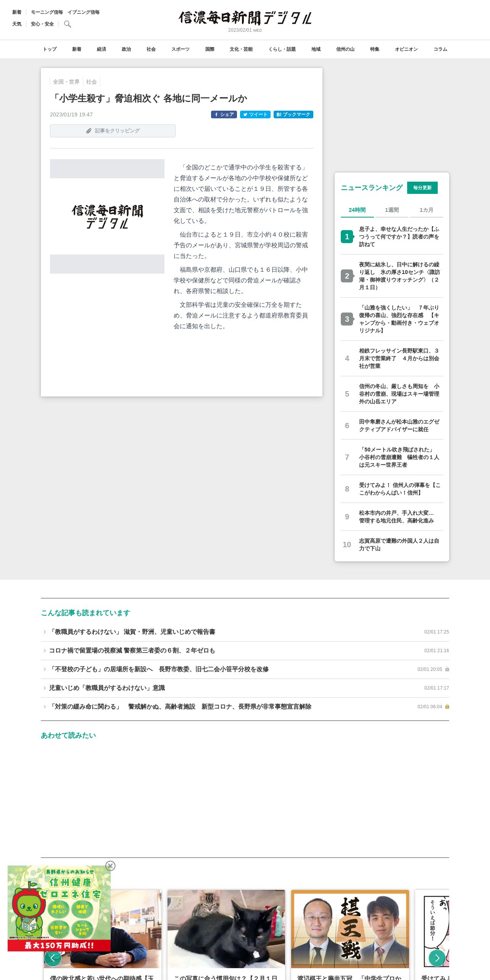Image resolution: width=490 pixels, height=980 pixels.
Task: Switch ranking to the 1カ月 tab
Action: tap(426, 210)
